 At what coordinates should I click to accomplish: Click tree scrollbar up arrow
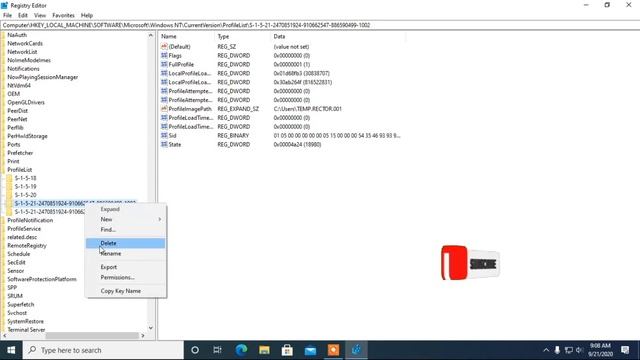click(x=151, y=36)
